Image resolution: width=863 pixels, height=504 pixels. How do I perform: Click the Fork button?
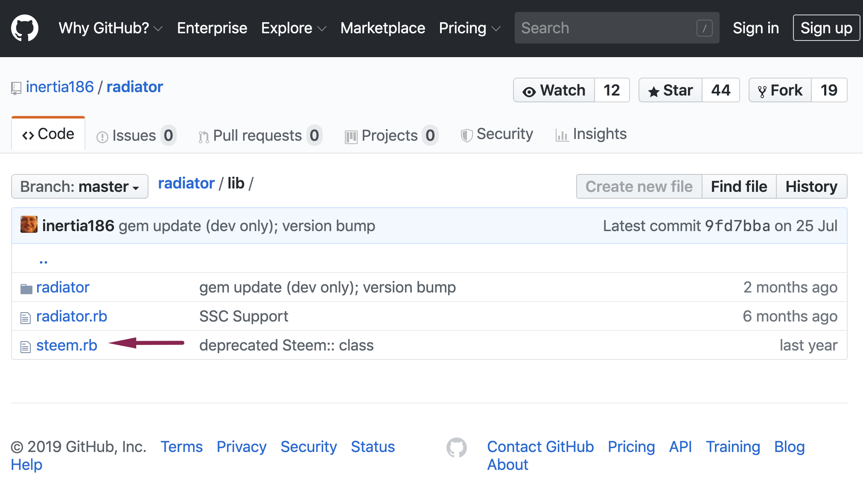[x=780, y=90]
